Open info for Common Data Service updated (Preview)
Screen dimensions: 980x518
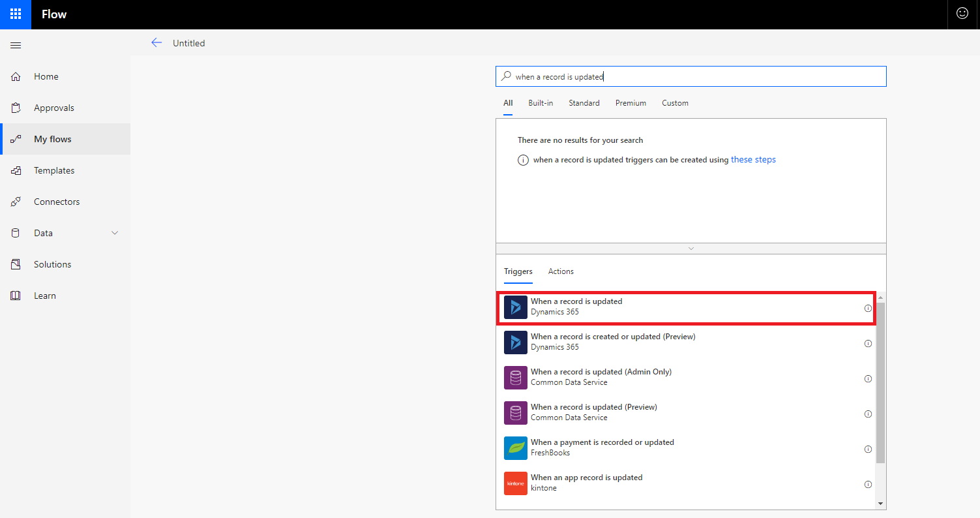[x=868, y=414]
